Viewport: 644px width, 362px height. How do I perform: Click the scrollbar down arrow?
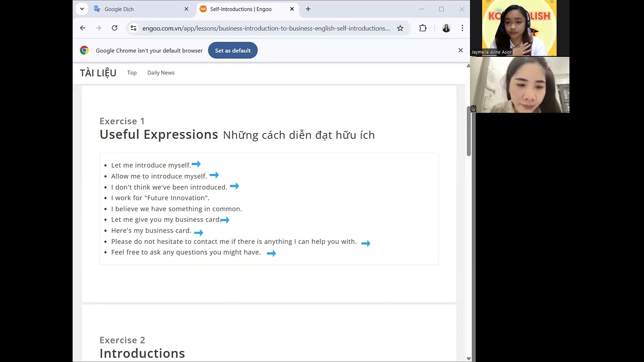468,358
